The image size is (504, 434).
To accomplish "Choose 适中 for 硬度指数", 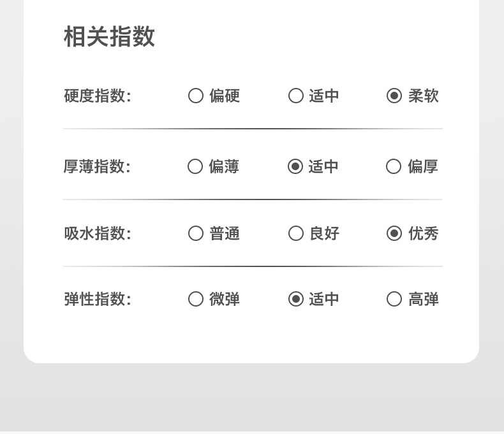I will [295, 96].
